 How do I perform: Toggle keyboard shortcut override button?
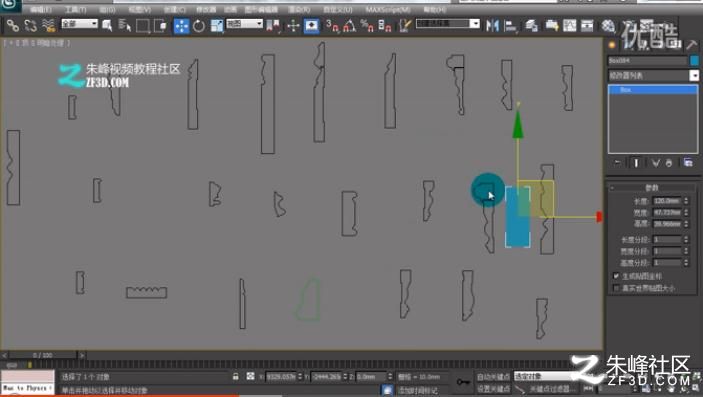point(312,26)
